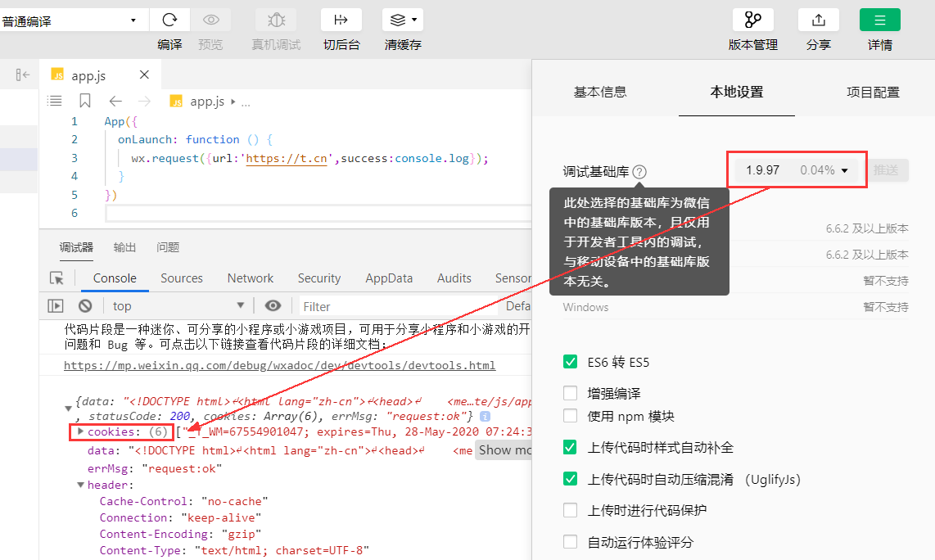Click the JS file icon on app.js tab
The height and width of the screenshot is (560, 935).
[x=57, y=75]
